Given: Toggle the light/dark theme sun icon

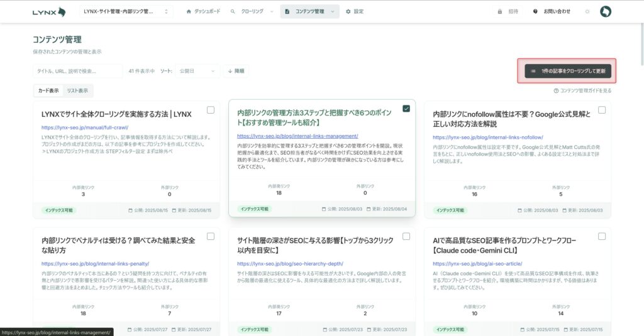Looking at the screenshot, I should (x=587, y=11).
